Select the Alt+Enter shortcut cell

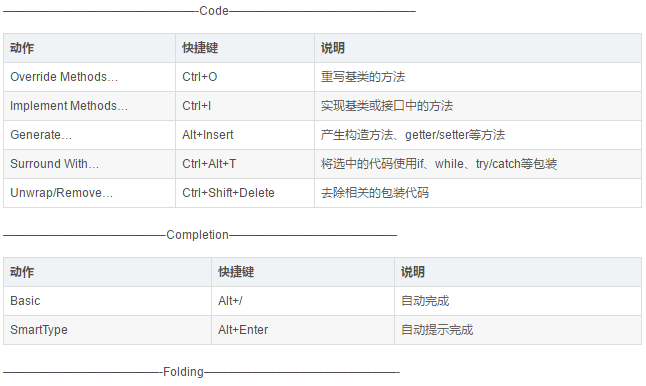click(x=303, y=330)
